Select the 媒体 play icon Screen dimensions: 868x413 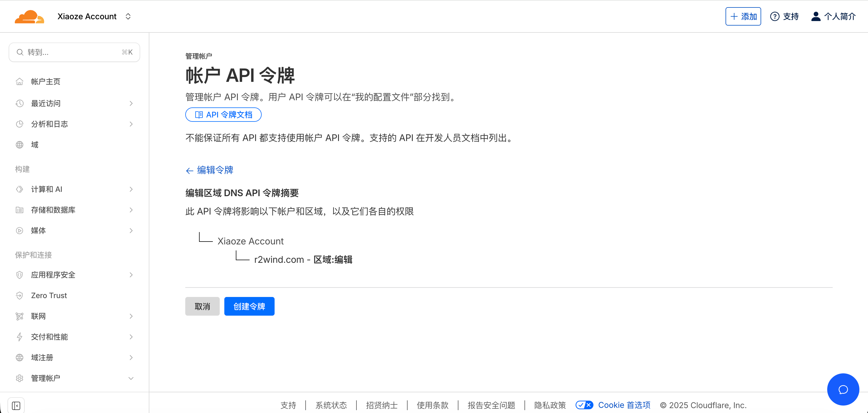(x=20, y=230)
